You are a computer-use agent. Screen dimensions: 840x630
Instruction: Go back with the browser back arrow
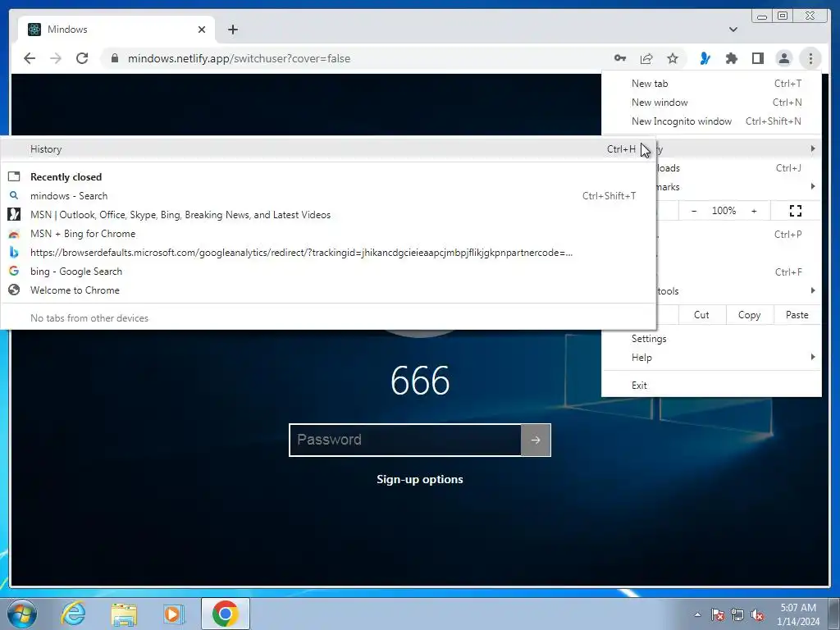[30, 58]
